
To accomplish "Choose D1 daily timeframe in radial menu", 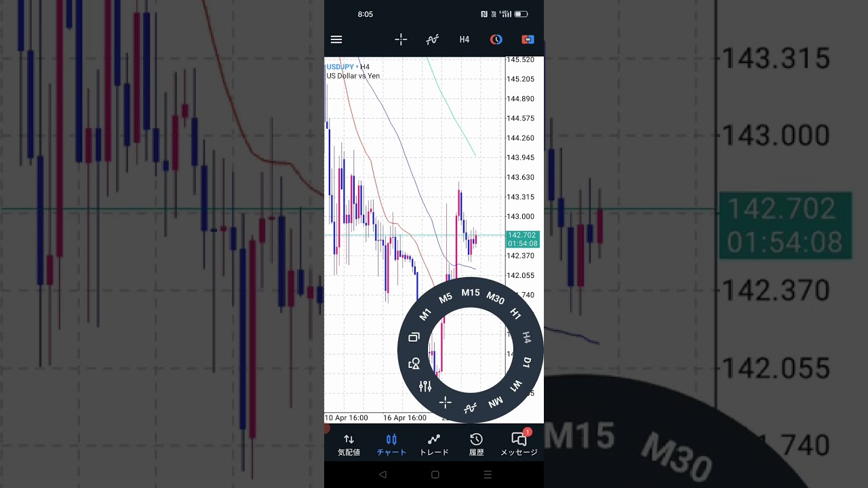I will (x=528, y=362).
